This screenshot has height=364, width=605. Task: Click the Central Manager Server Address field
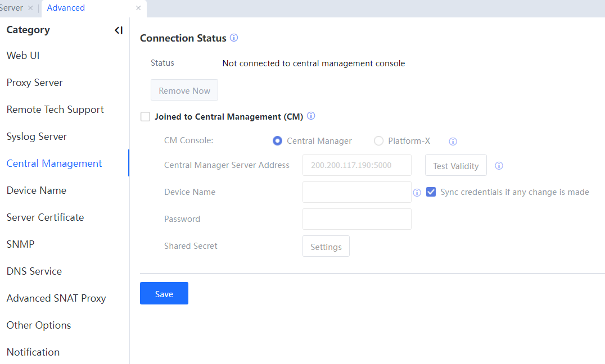click(356, 166)
